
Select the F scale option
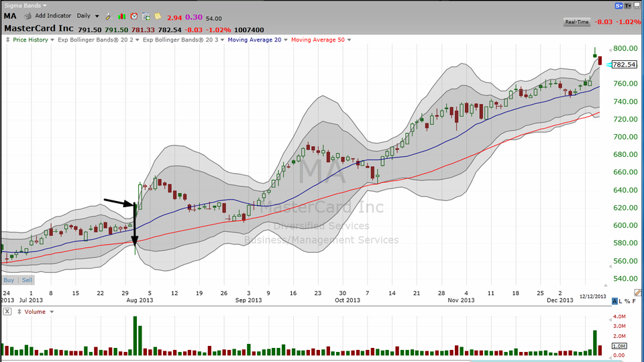[634, 301]
